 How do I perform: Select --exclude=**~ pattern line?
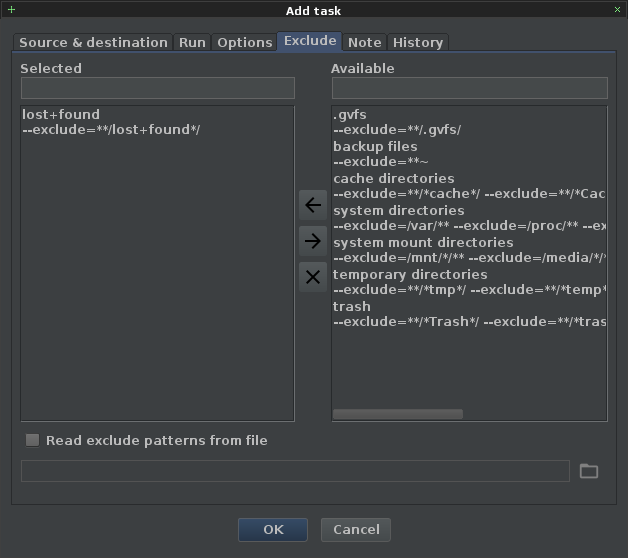pos(381,162)
